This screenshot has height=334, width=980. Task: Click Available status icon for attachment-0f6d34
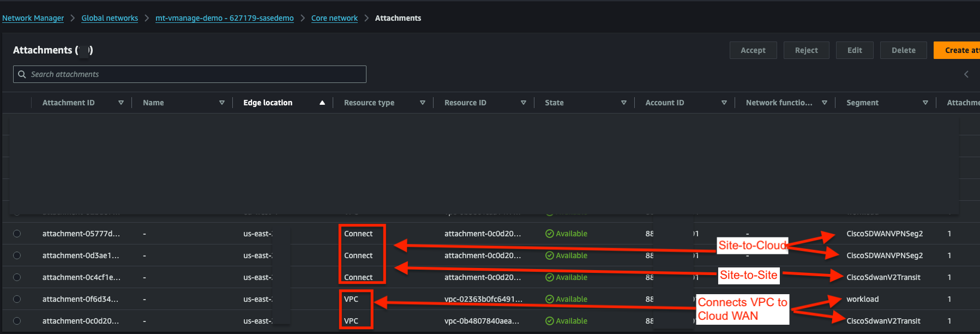[x=550, y=299]
